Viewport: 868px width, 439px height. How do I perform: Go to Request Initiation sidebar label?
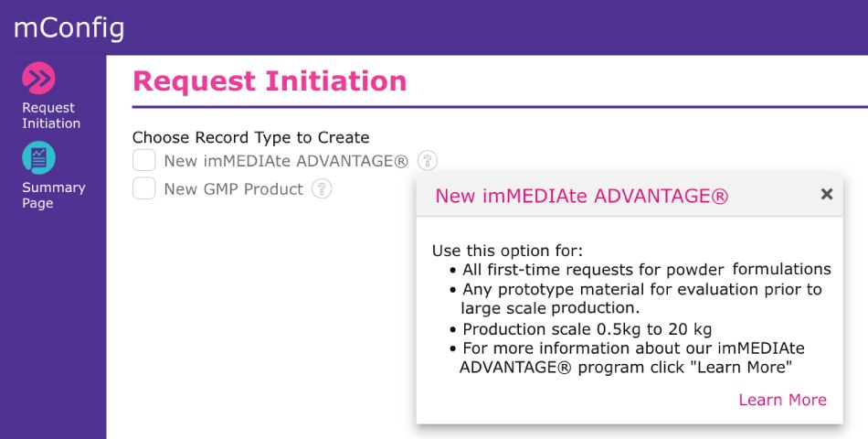51,115
